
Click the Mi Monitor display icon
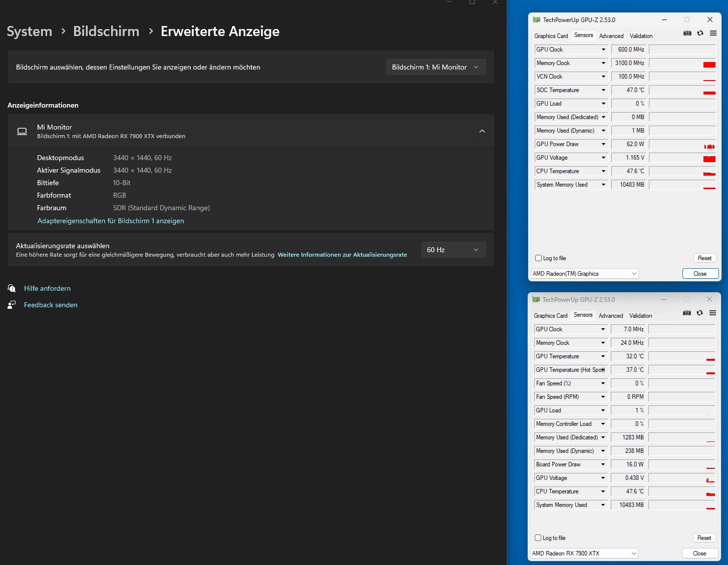pos(22,131)
